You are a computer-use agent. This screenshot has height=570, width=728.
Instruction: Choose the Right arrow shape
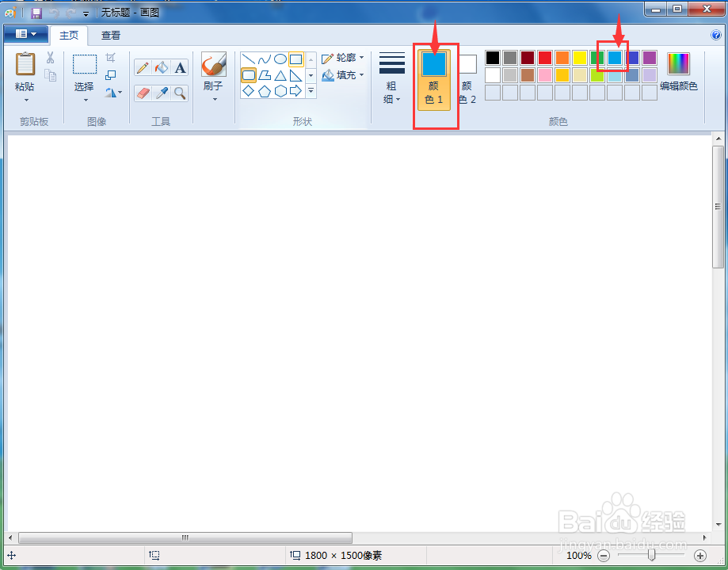295,90
